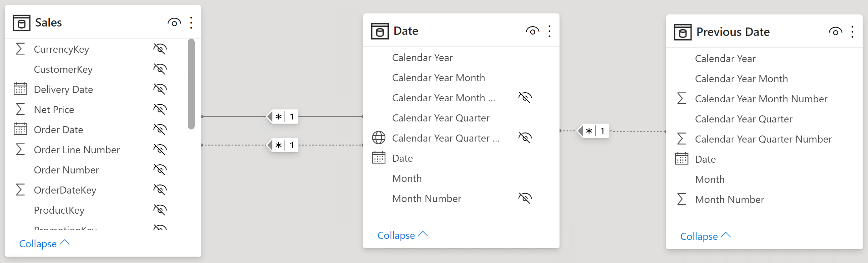
Task: Open more options menu for Sales table
Action: tap(191, 23)
